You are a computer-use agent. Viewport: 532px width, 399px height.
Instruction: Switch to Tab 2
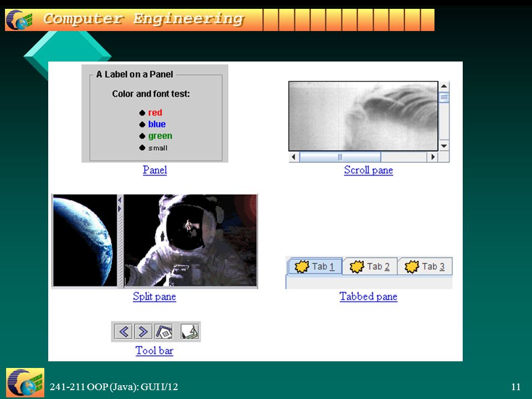point(370,267)
